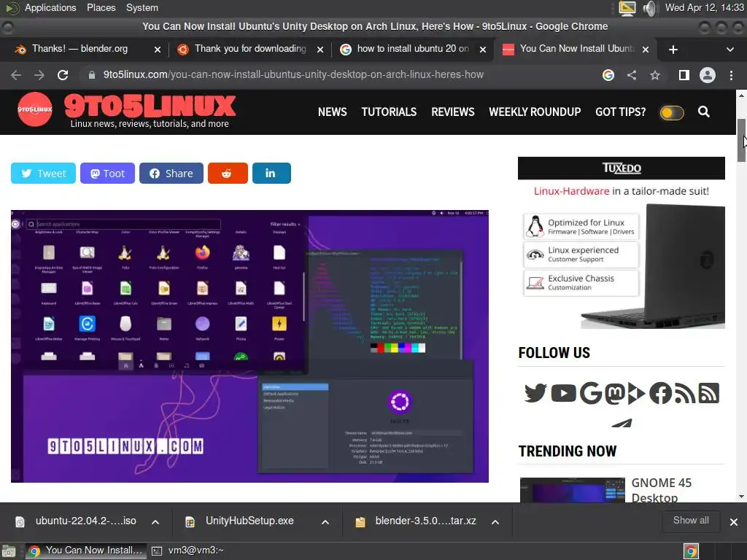Open Chrome profile avatar

point(708,75)
